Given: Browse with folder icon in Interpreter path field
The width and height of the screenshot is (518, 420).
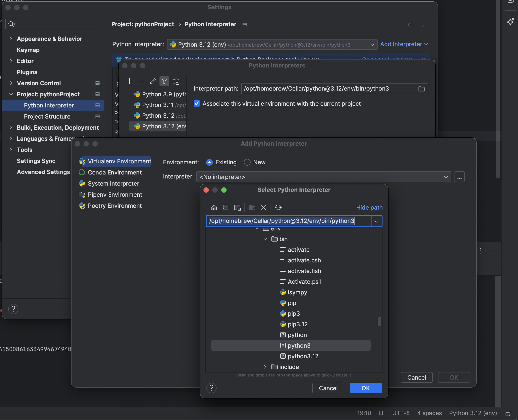Looking at the screenshot, I should pyautogui.click(x=421, y=89).
